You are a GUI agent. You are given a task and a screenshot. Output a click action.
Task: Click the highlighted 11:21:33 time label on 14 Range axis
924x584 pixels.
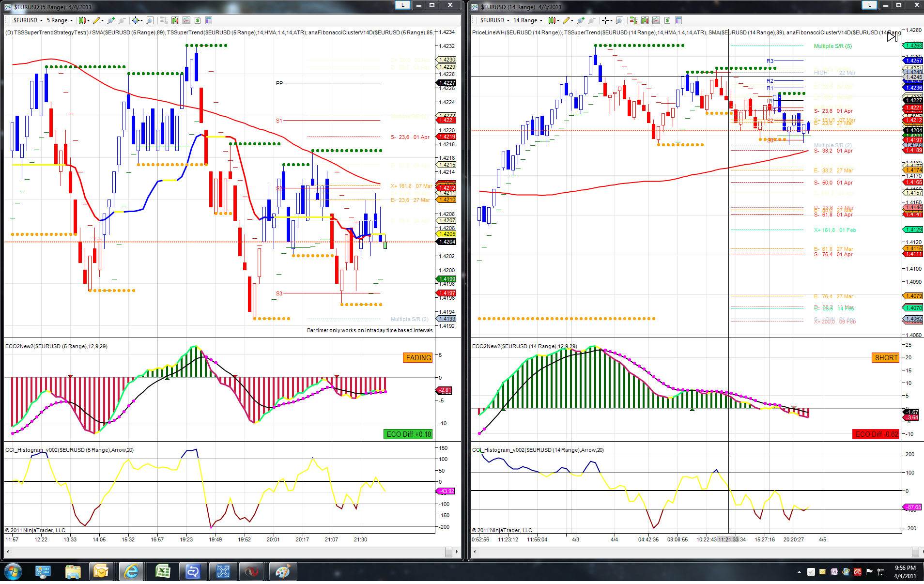tap(728, 539)
